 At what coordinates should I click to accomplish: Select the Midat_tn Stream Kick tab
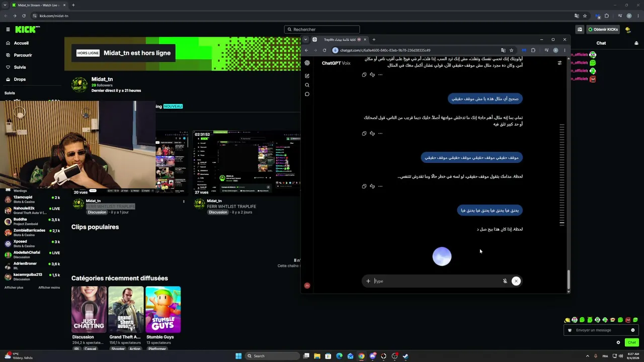38,5
